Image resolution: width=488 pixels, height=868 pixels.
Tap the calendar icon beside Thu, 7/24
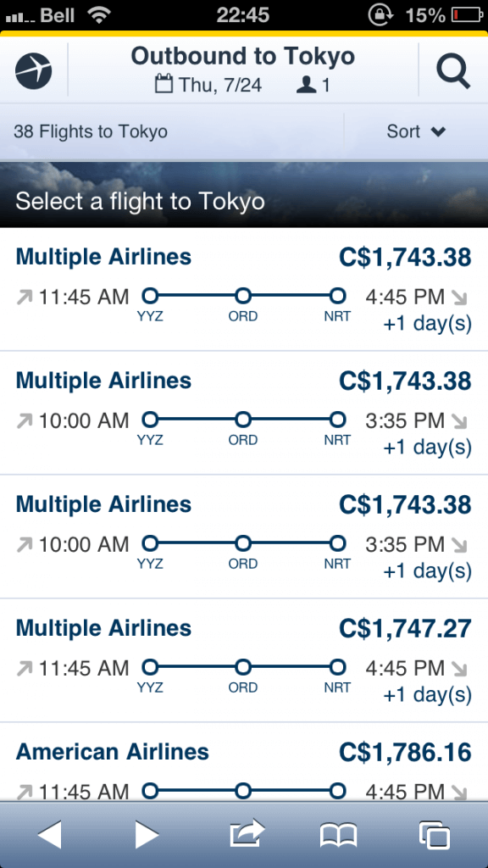tap(164, 85)
